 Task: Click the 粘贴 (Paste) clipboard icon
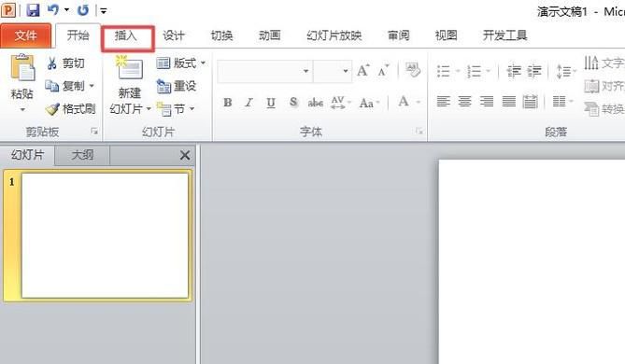click(x=22, y=68)
